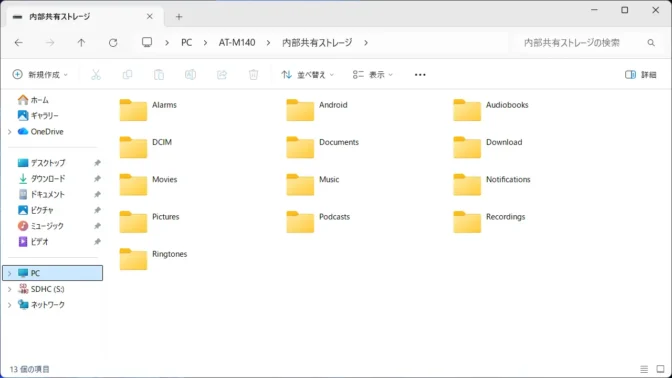Select the DCIM folder
The image size is (672, 378).
click(146, 147)
